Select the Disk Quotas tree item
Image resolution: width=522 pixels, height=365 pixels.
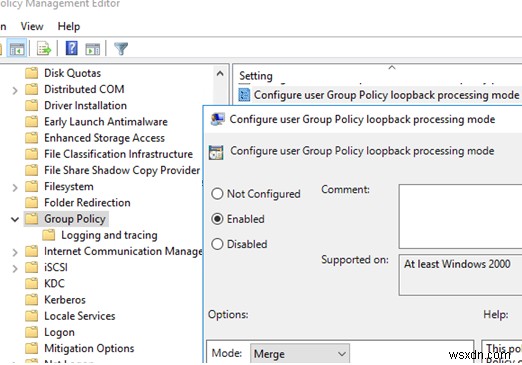click(72, 73)
